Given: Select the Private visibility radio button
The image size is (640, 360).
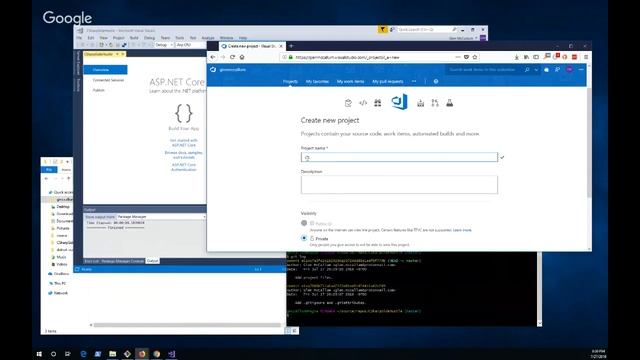Looking at the screenshot, I should 304,238.
